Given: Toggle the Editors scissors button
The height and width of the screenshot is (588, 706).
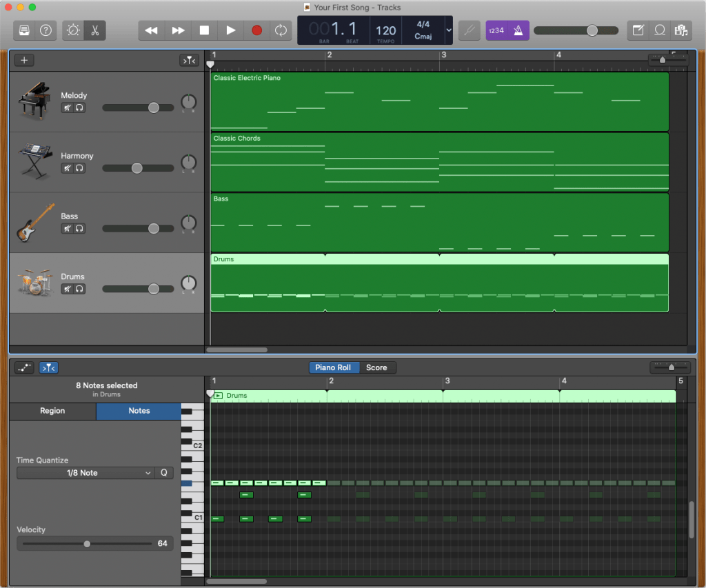Looking at the screenshot, I should (95, 30).
